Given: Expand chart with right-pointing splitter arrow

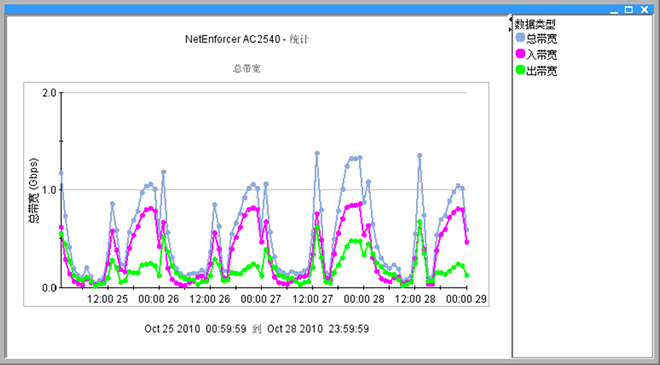Looking at the screenshot, I should (x=510, y=29).
